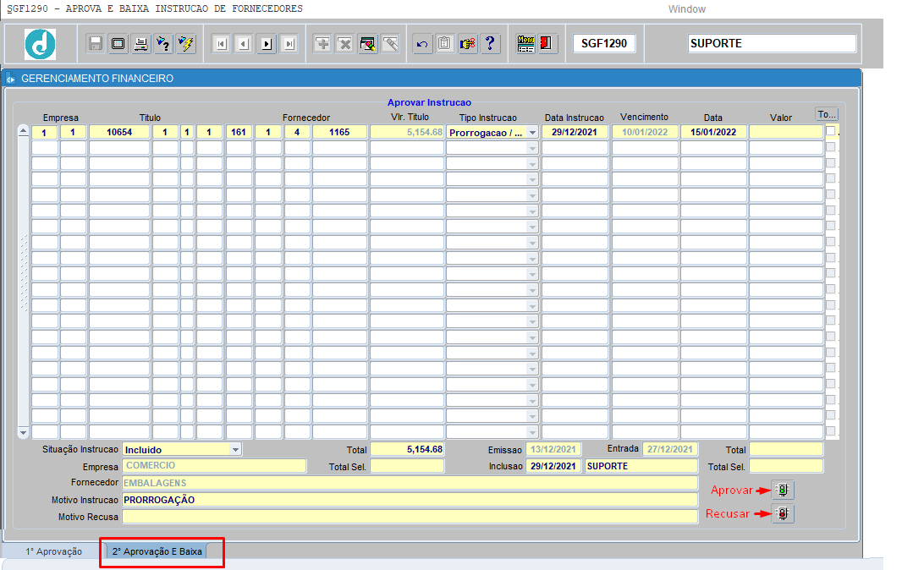Click the Fornecedor field showing EMBALAGENS

coord(410,483)
